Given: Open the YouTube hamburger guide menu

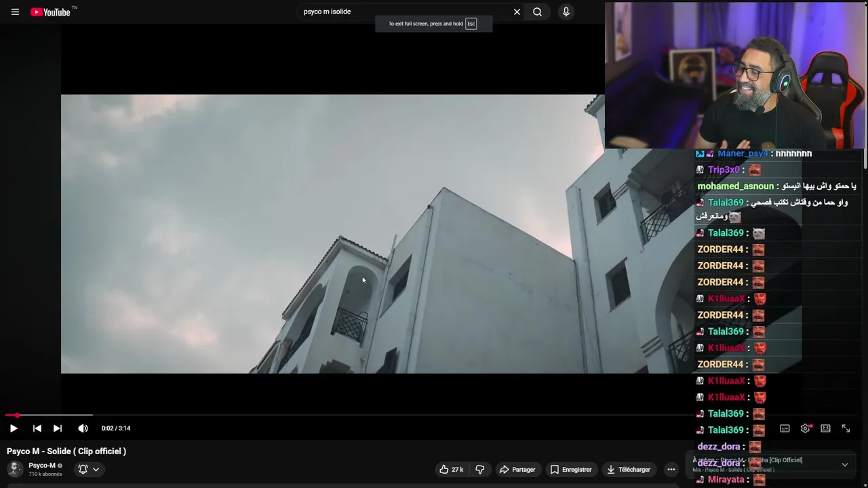Looking at the screenshot, I should click(15, 12).
